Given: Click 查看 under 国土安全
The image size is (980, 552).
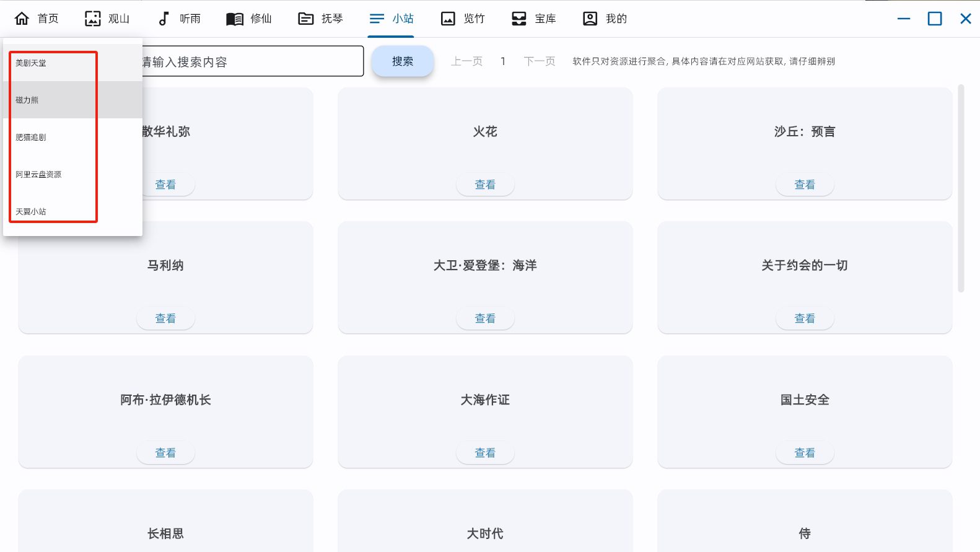Looking at the screenshot, I should (x=805, y=453).
